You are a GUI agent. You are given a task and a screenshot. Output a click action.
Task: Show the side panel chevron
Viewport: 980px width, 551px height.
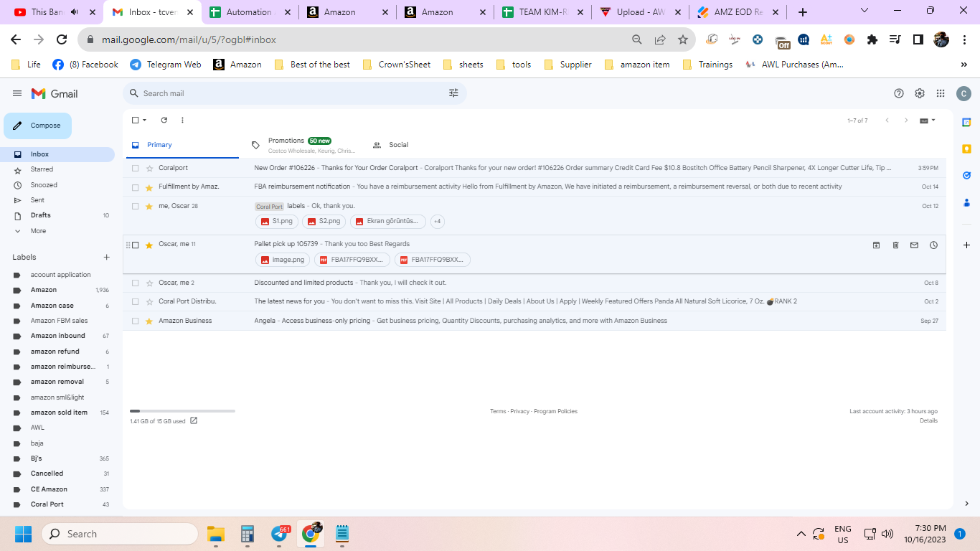(x=966, y=504)
